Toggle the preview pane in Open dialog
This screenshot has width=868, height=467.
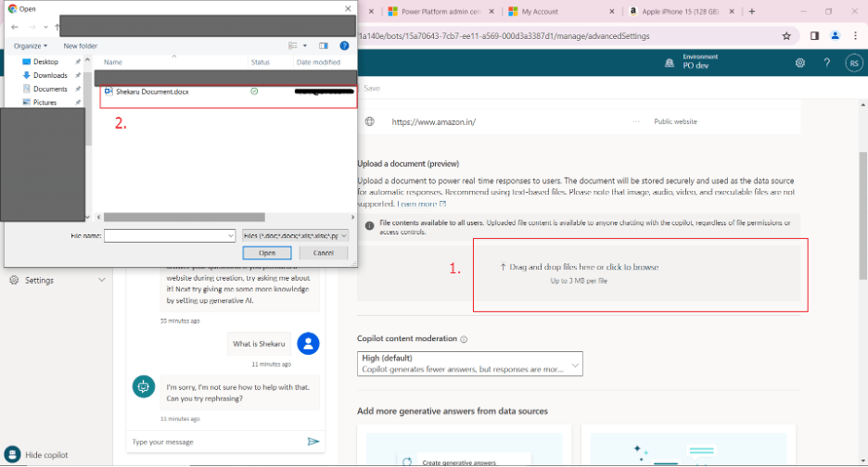click(324, 45)
